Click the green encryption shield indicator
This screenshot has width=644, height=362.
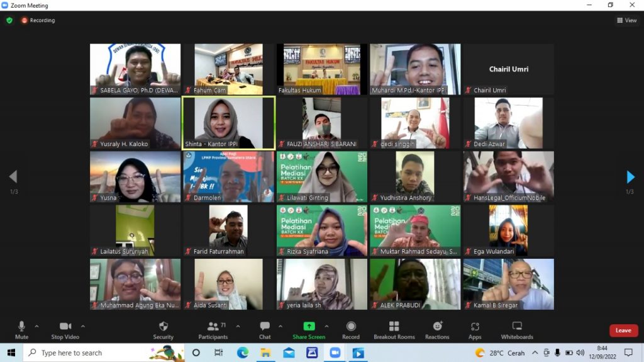[9, 20]
